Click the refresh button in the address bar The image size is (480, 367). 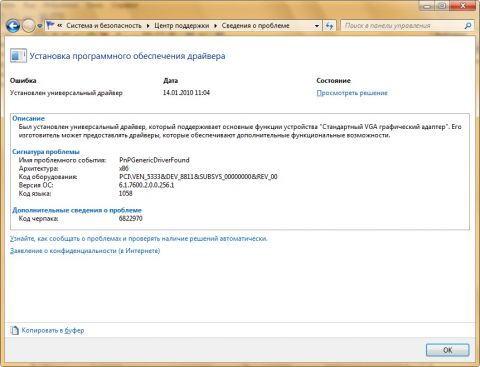(329, 26)
